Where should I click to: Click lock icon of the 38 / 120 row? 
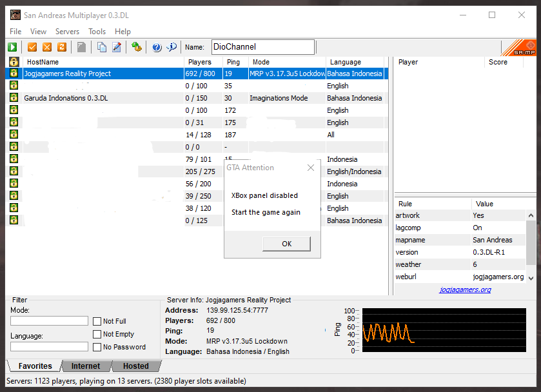[x=14, y=208]
